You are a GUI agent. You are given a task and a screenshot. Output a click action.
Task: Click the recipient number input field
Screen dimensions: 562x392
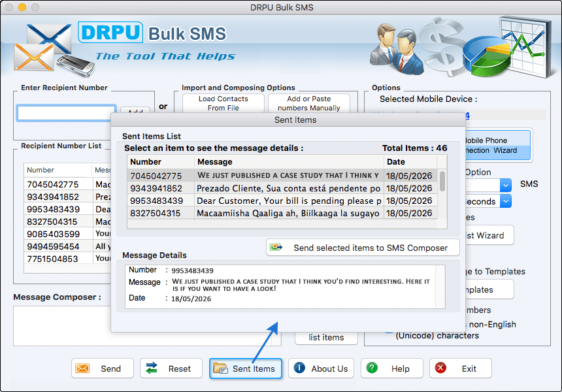(x=66, y=113)
